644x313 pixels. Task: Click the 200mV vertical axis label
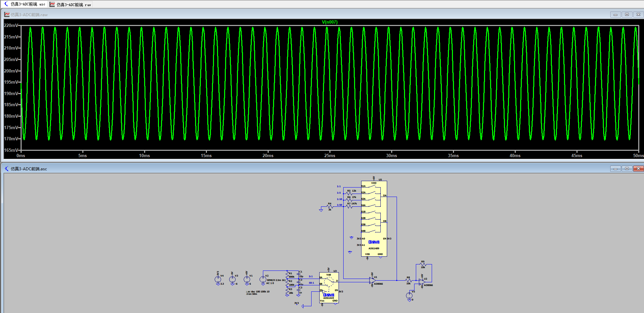[11, 71]
